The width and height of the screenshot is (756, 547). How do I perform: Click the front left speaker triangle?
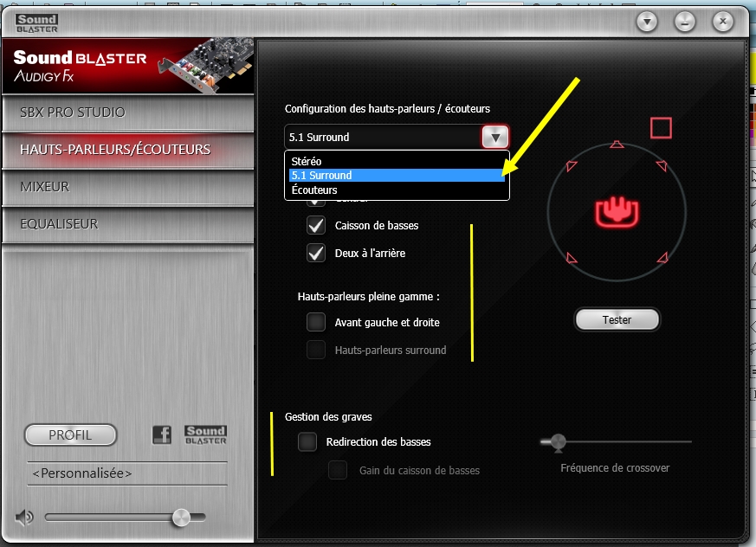(x=572, y=166)
